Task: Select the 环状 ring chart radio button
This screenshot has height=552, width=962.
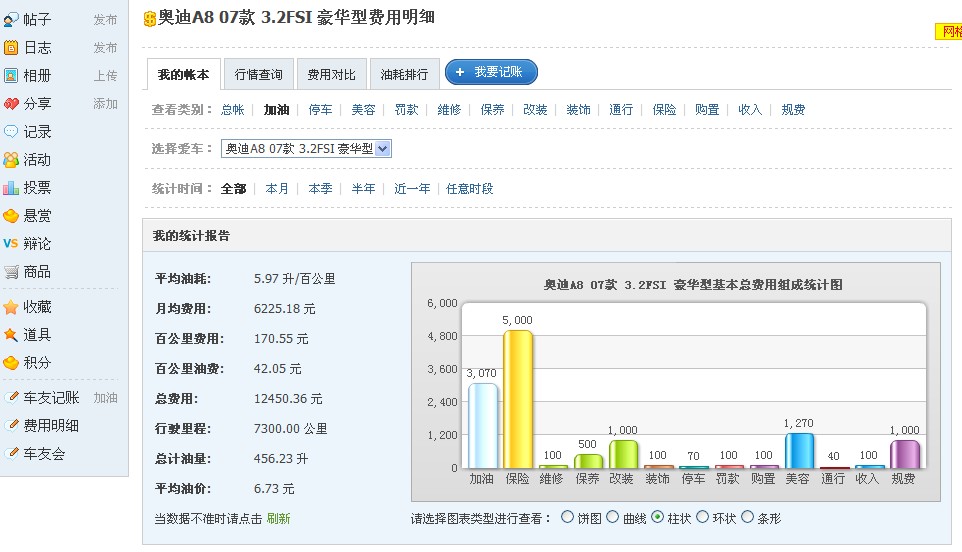Action: pos(702,517)
